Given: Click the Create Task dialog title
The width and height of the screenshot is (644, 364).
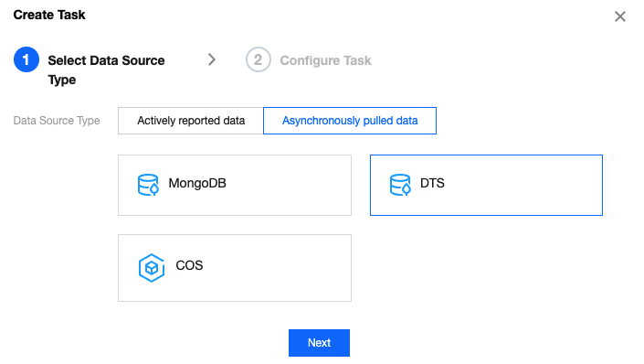Looking at the screenshot, I should [x=49, y=15].
